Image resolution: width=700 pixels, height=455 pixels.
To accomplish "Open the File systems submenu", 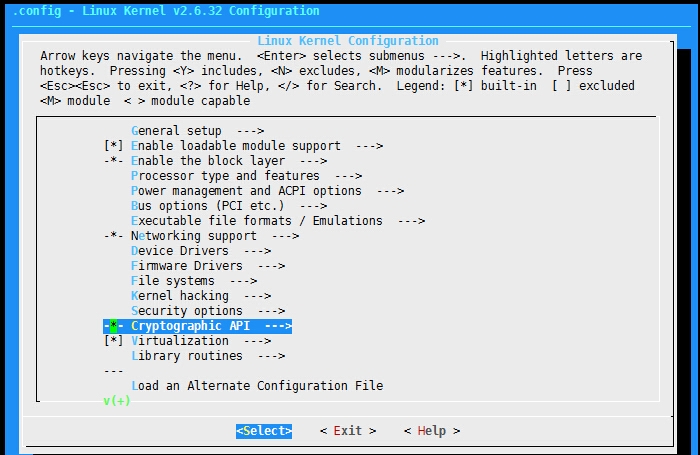I will point(194,281).
